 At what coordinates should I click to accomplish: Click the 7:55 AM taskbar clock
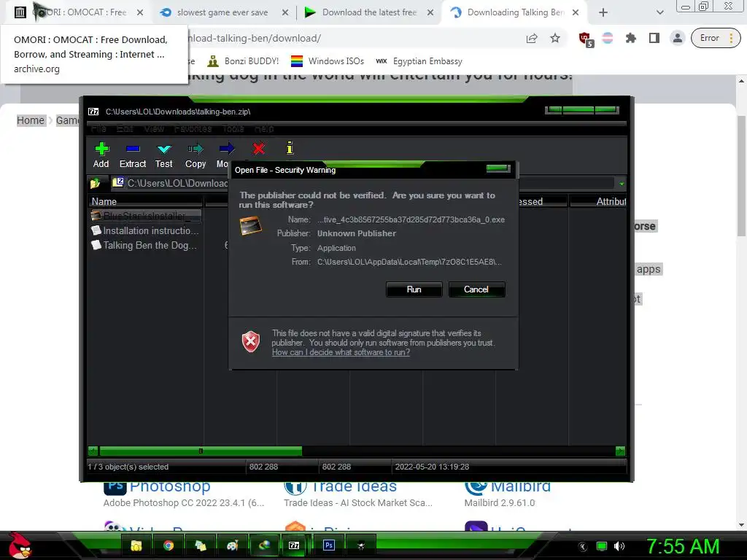point(683,546)
